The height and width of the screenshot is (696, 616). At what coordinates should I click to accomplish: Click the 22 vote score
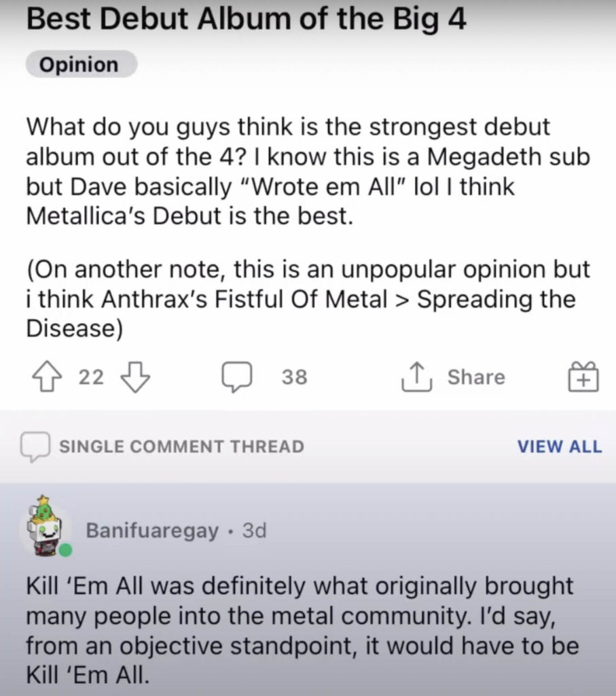tap(91, 377)
